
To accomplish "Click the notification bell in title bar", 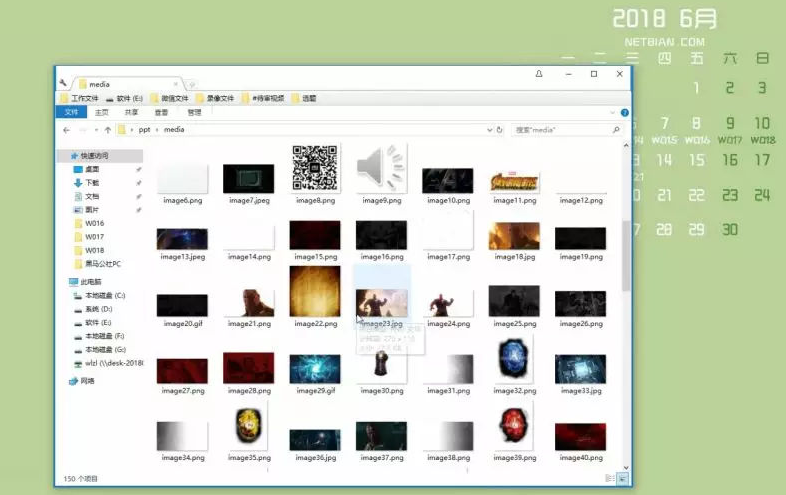I will pyautogui.click(x=539, y=74).
